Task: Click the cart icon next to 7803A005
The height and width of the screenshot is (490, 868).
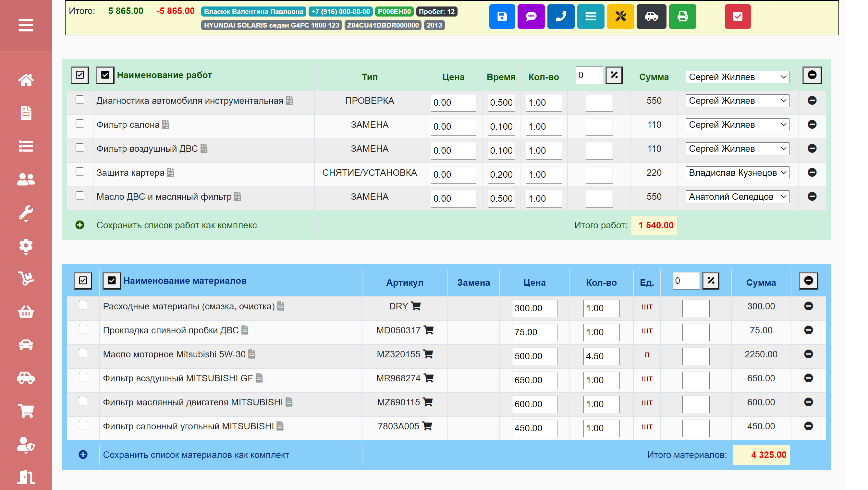Action: point(427,425)
